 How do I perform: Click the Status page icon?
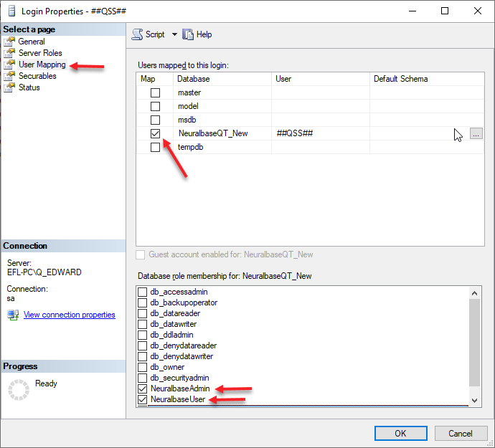coord(9,87)
